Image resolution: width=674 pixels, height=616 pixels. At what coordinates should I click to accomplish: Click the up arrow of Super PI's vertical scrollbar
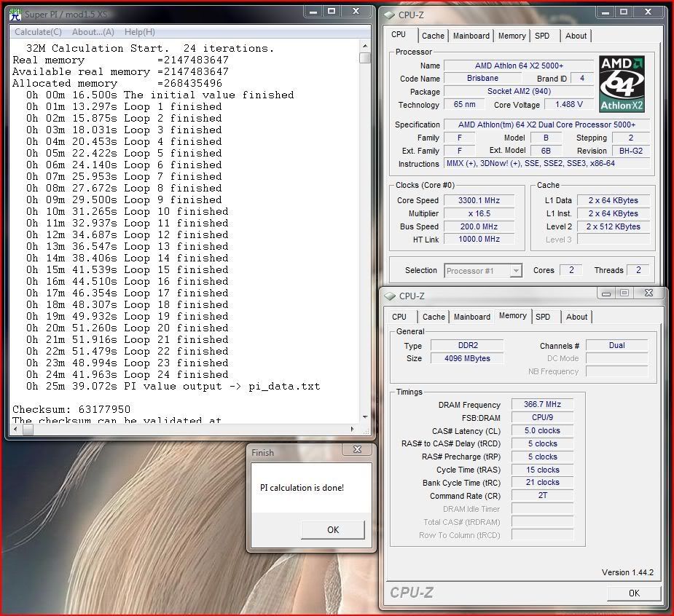(x=365, y=45)
